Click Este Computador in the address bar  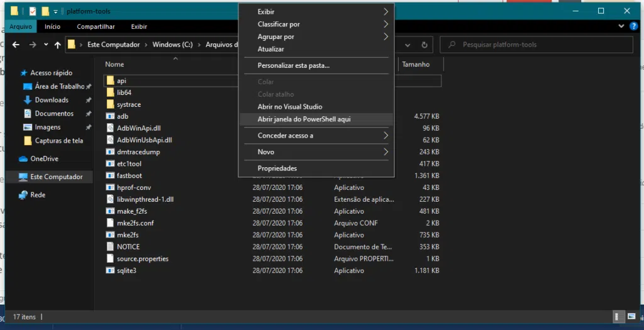click(113, 45)
